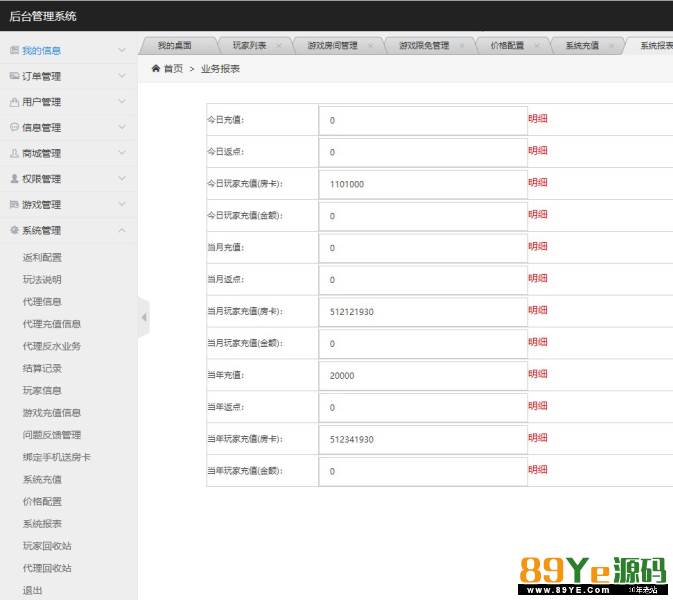Viewport: 673px width, 600px height.
Task: Close the 游戏房间管理 tab
Action: [x=370, y=45]
